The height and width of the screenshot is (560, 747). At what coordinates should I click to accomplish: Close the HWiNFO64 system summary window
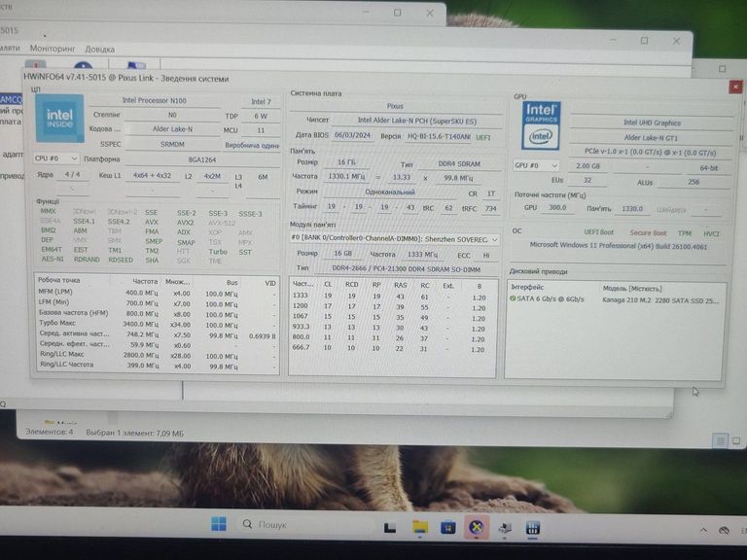735,87
